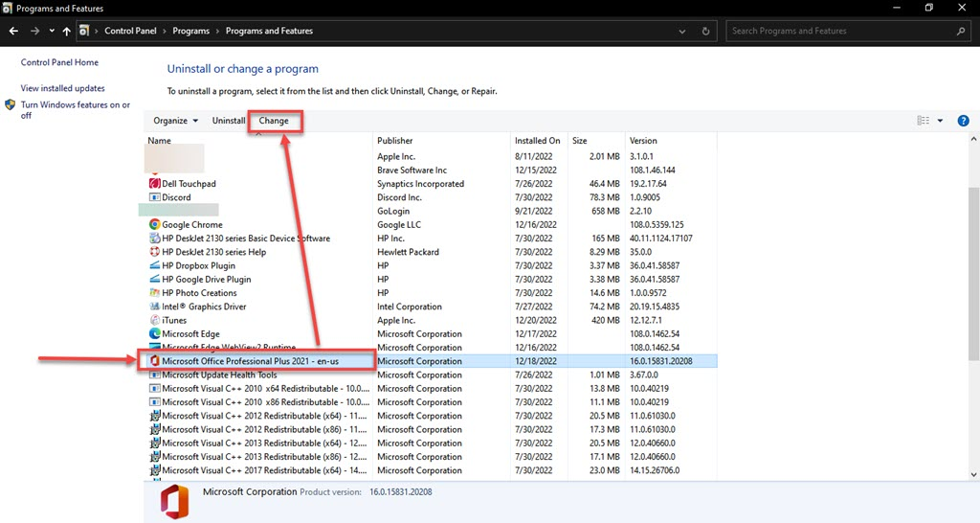Select the iTunes program icon
The image size is (980, 523).
154,320
